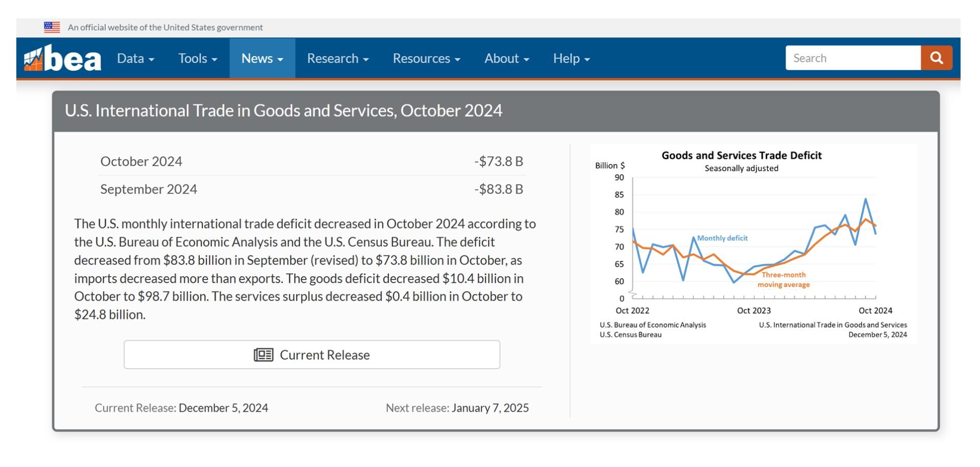Image resolution: width=980 pixels, height=467 pixels.
Task: Expand the Help menu
Action: pos(571,59)
